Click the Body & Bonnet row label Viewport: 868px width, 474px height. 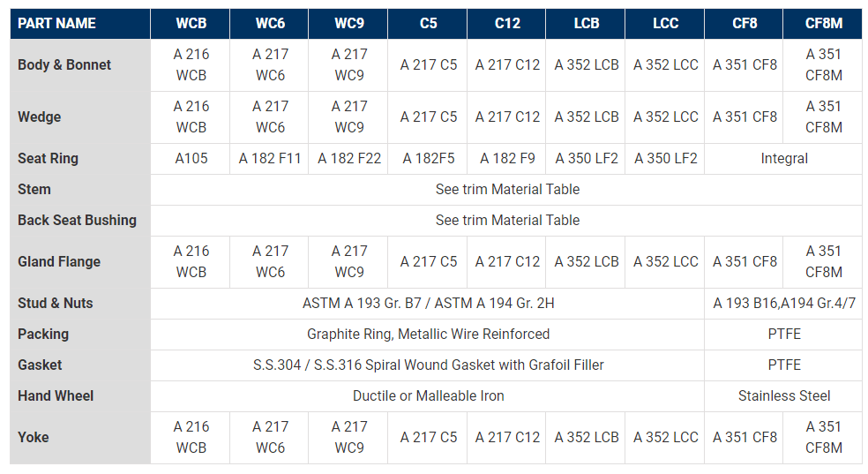(64, 64)
